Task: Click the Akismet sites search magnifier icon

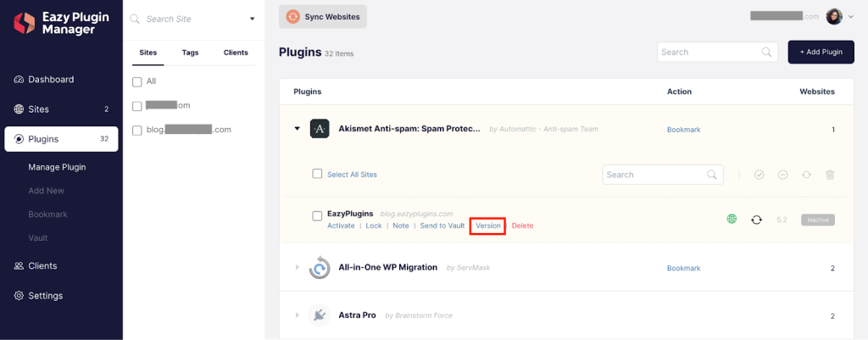Action: pyautogui.click(x=712, y=175)
